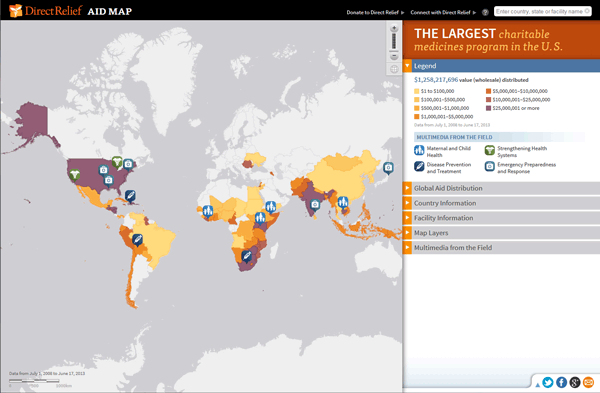This screenshot has height=393, width=600.
Task: Click the orange largest charitable medicines banner
Action: point(501,40)
